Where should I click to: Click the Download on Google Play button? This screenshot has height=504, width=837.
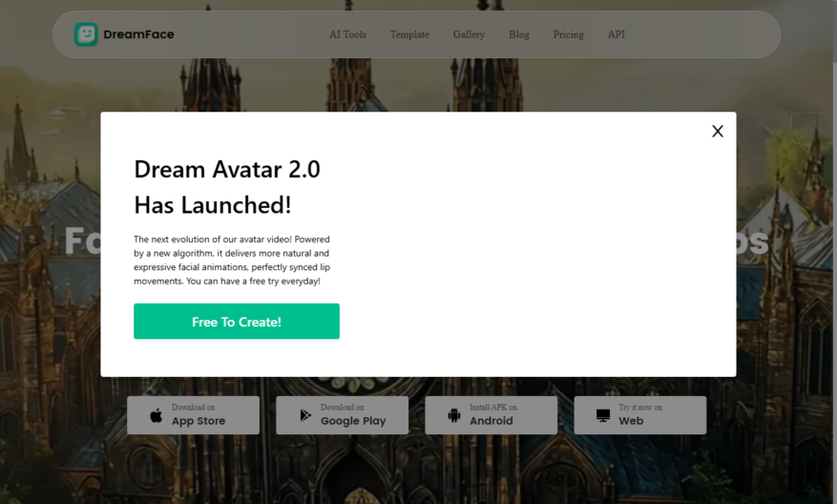click(343, 415)
